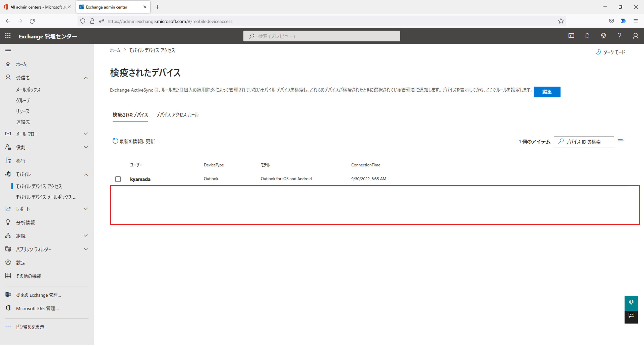Viewport: 644px width, 346px height.
Task: Switch to デバイス アクセス ルール tab
Action: click(x=178, y=115)
